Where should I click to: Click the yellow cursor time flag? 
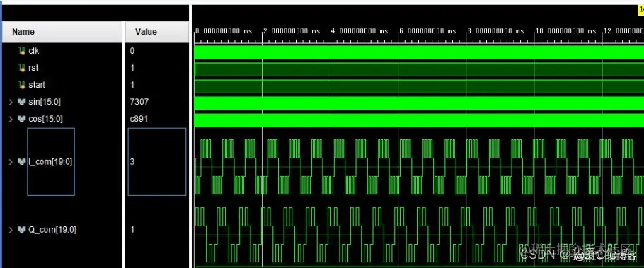(640, 11)
